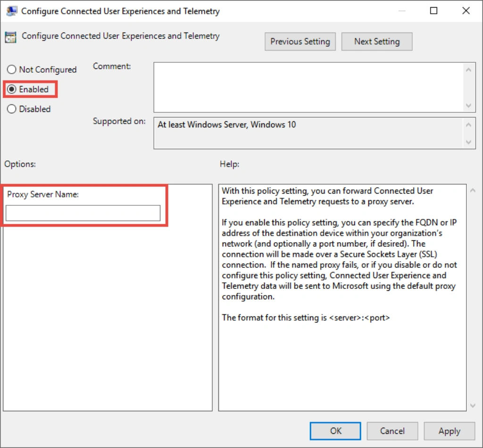Click the Previous Setting button

(x=300, y=42)
